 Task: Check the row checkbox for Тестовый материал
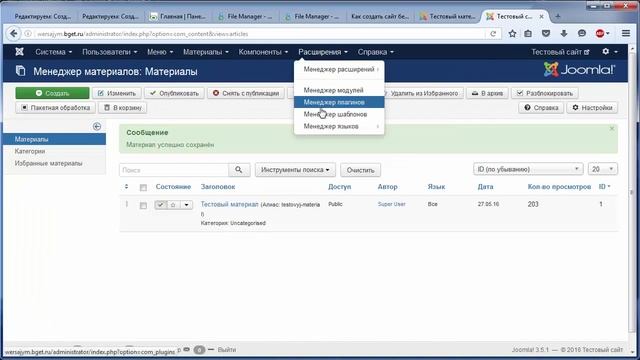tap(143, 205)
